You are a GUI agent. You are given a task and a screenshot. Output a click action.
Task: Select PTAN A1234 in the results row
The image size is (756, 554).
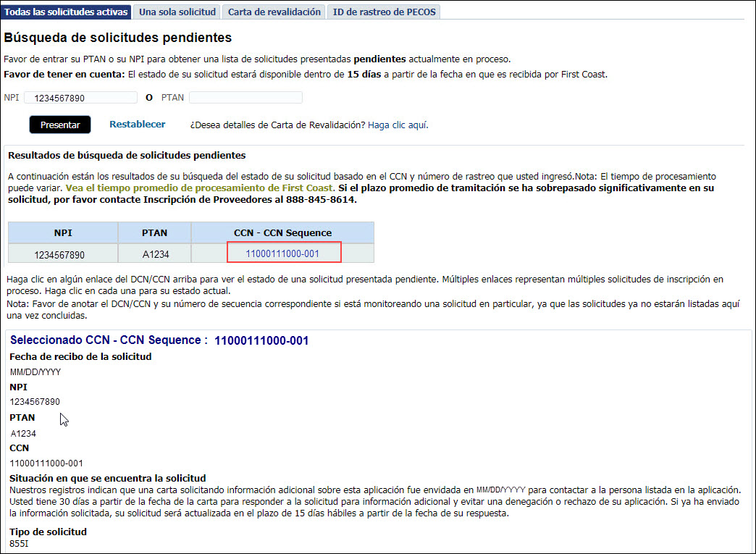154,253
